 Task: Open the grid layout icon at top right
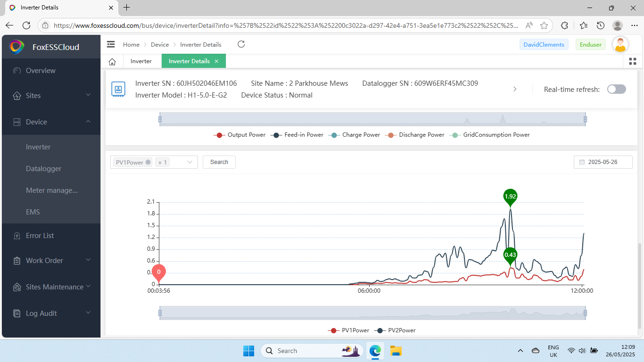click(x=633, y=61)
